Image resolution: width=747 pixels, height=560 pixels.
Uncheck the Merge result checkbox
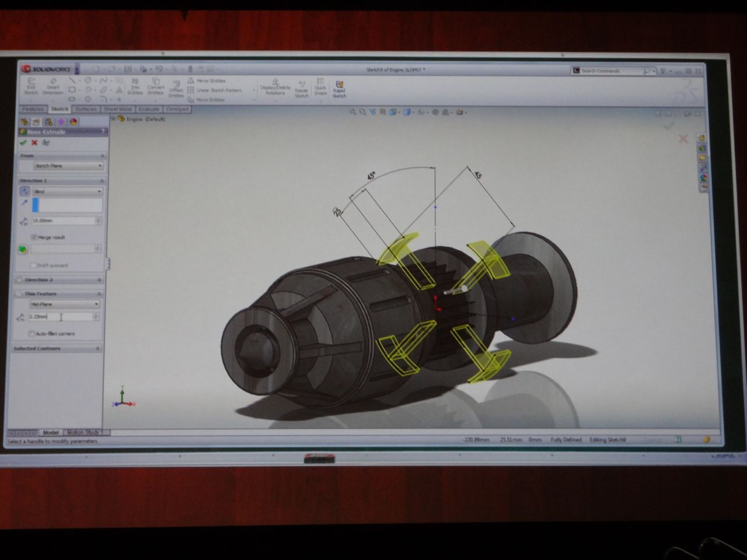click(x=34, y=237)
